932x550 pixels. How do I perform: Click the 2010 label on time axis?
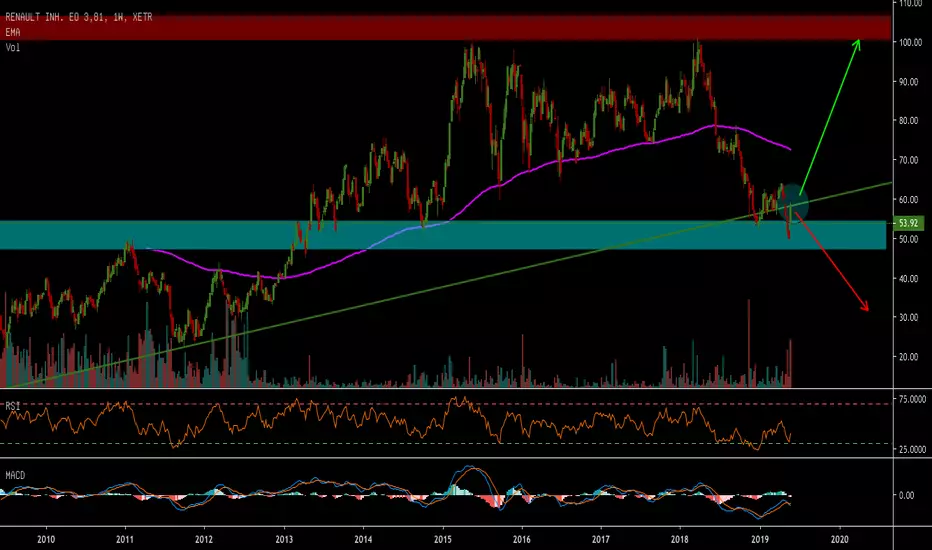[x=46, y=540]
